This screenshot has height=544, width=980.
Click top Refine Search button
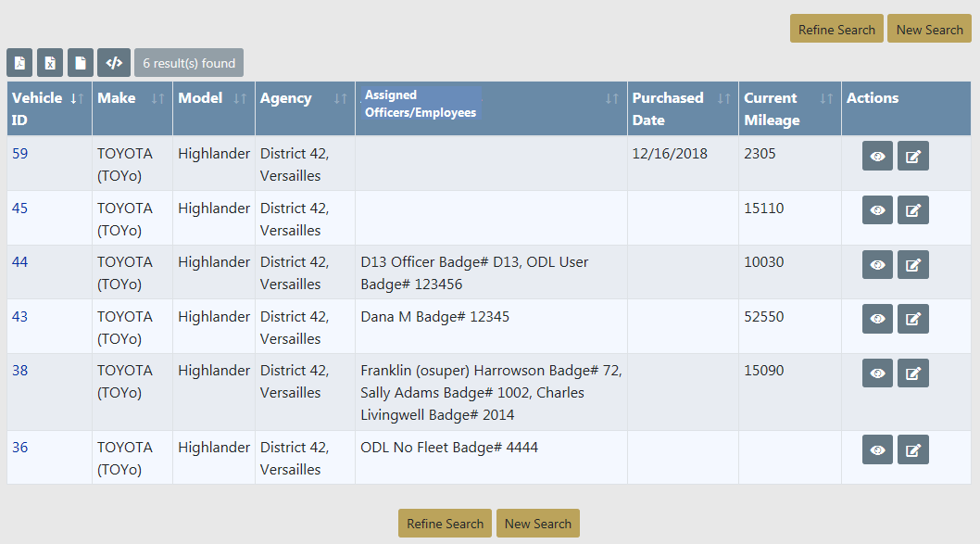836,29
